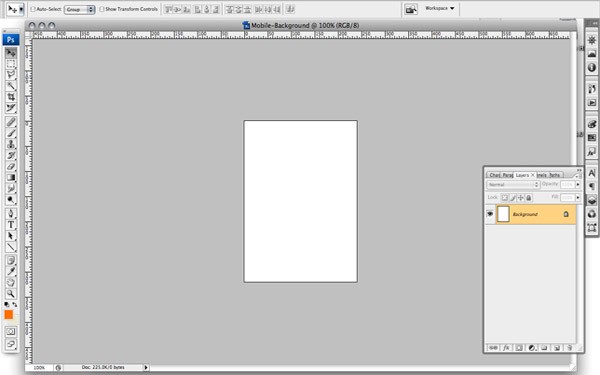Toggle Lock position
The image size is (600, 375).
[x=520, y=197]
